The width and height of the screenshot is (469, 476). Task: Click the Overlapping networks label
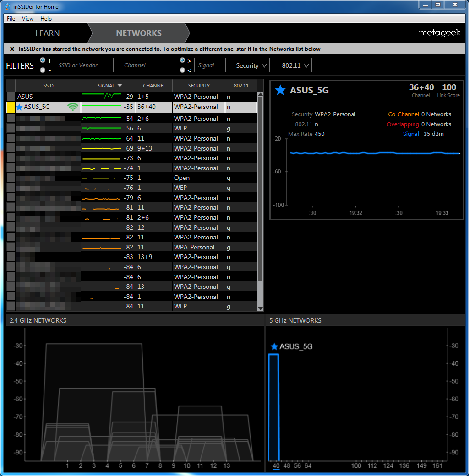[x=403, y=124]
